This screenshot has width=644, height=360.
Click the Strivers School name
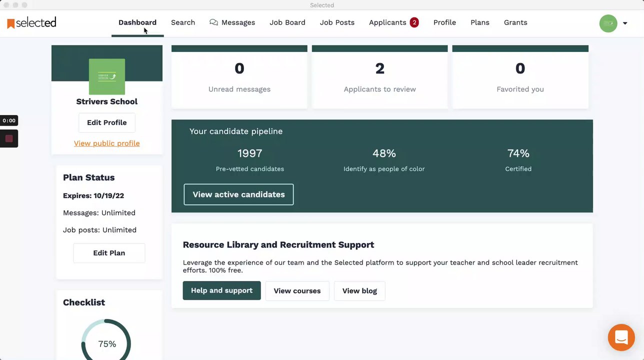pyautogui.click(x=107, y=101)
